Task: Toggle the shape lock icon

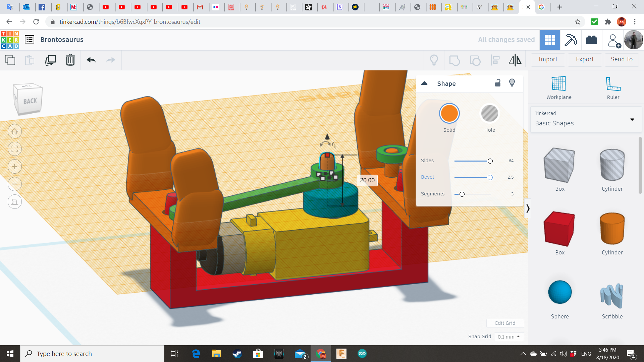Action: [x=498, y=83]
